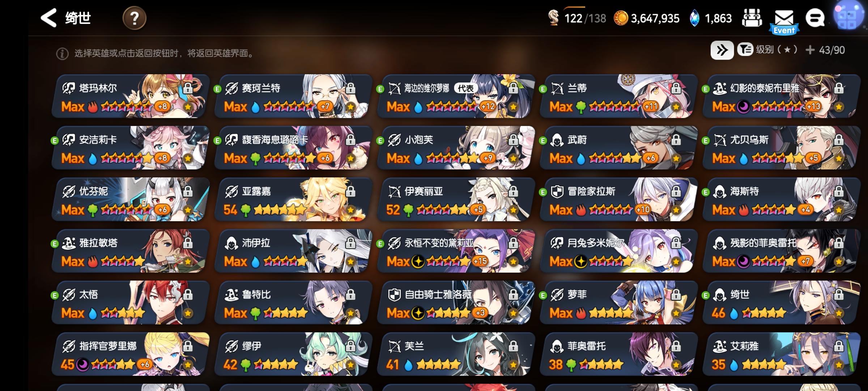Choose the 指挥官萝里娜 hero card

pyautogui.click(x=131, y=354)
